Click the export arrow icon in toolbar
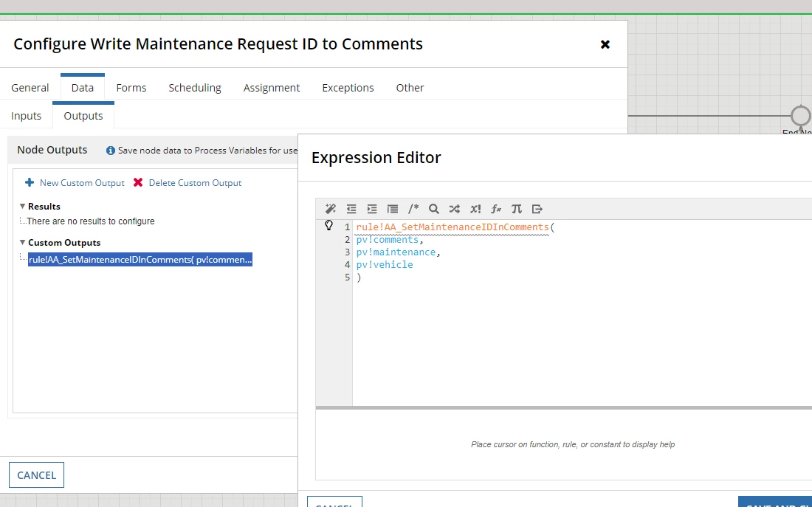812x507 pixels. (537, 209)
